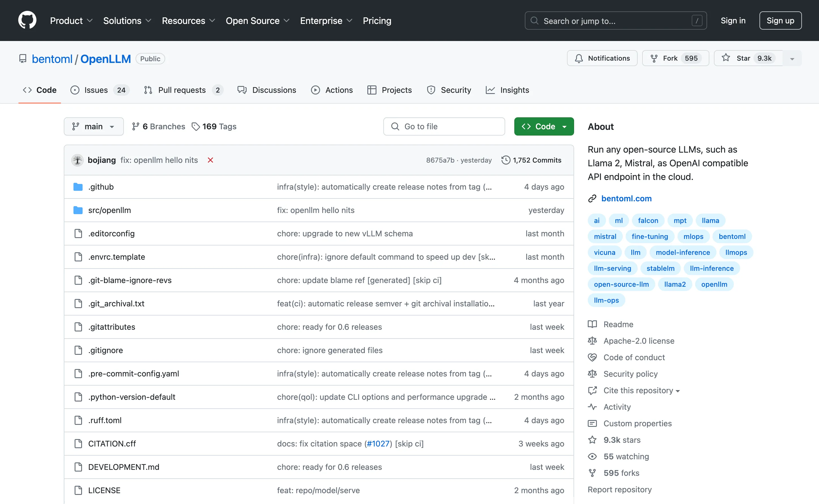Open the Apache-2.0 license link
The image size is (819, 504).
click(x=638, y=341)
